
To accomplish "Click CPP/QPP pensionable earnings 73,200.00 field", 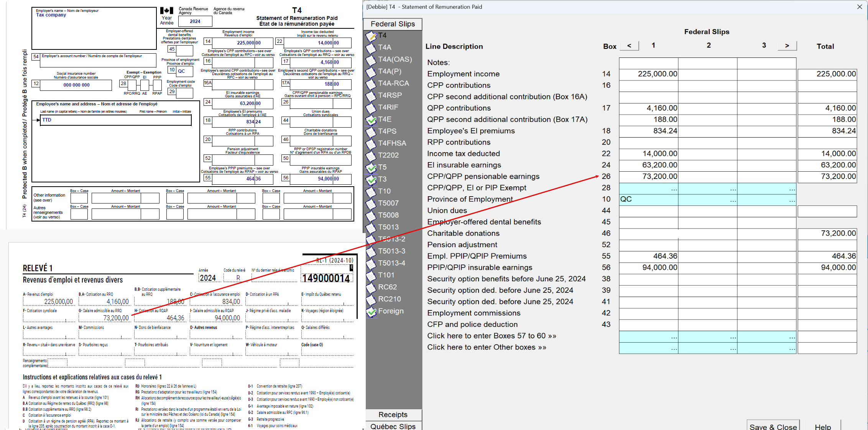I will 649,177.
